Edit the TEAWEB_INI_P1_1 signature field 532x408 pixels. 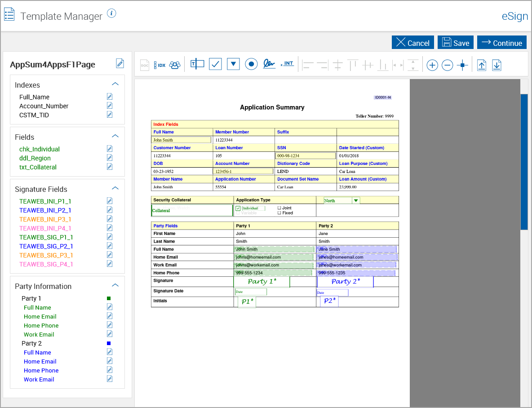point(110,201)
